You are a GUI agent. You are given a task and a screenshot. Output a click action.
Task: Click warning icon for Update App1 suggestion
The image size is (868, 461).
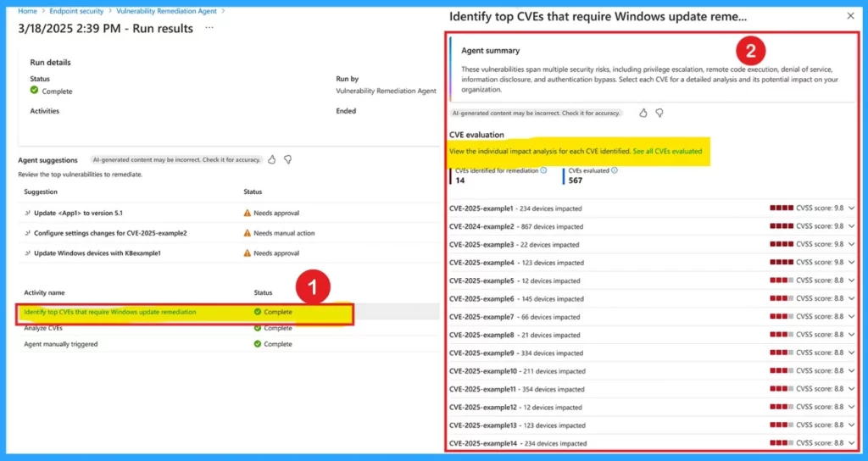[x=247, y=213]
